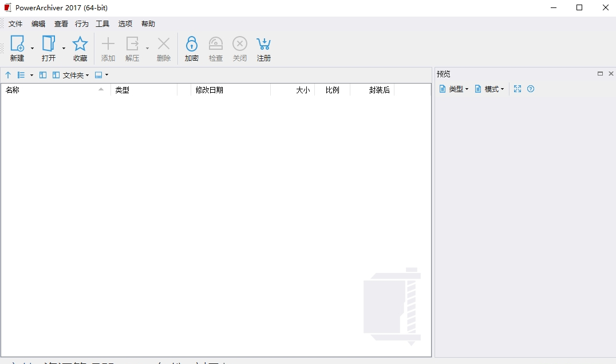Click the 新建 (New) archive icon

(17, 45)
